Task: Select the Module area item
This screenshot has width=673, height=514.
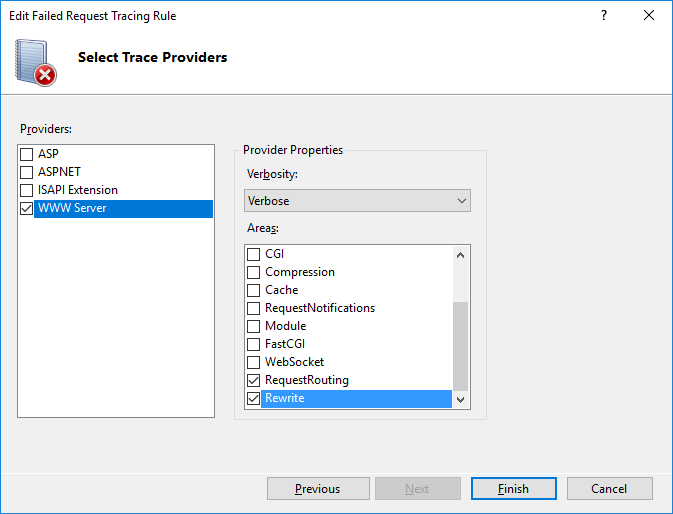Action: (285, 326)
